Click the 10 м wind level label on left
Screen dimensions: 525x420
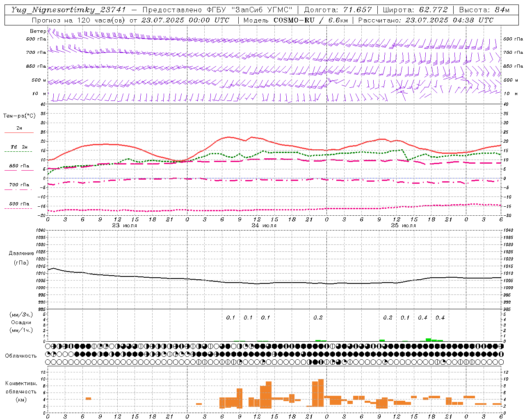click(39, 94)
